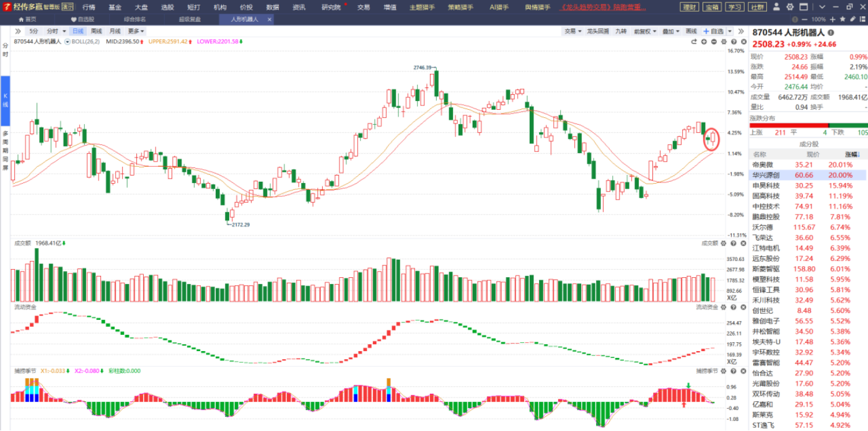Expand the 更多 periods dropdown
Viewport: 868px width, 431px height.
[136, 31]
